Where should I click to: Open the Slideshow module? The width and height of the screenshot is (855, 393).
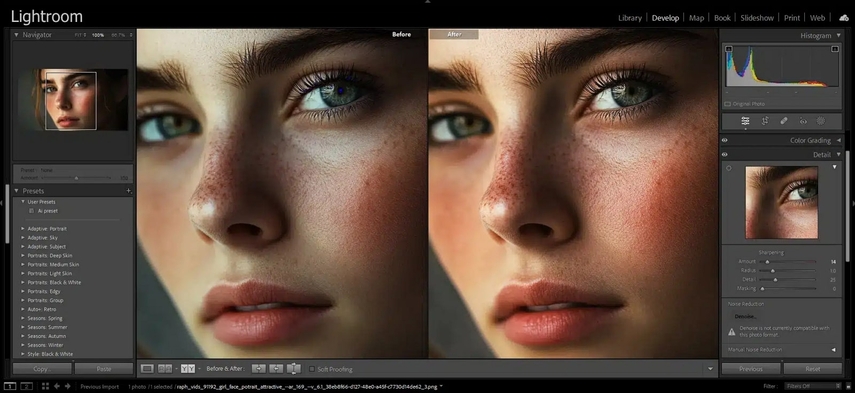(757, 18)
